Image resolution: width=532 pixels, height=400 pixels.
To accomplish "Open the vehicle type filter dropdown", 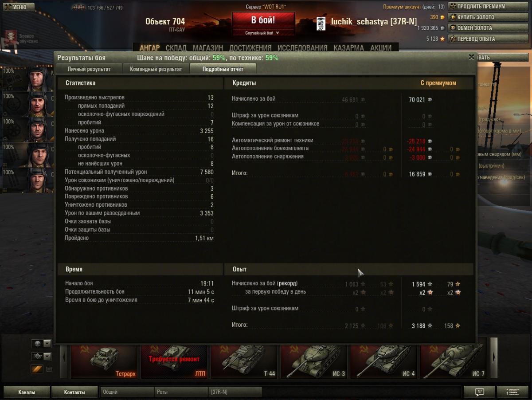I will (x=41, y=357).
